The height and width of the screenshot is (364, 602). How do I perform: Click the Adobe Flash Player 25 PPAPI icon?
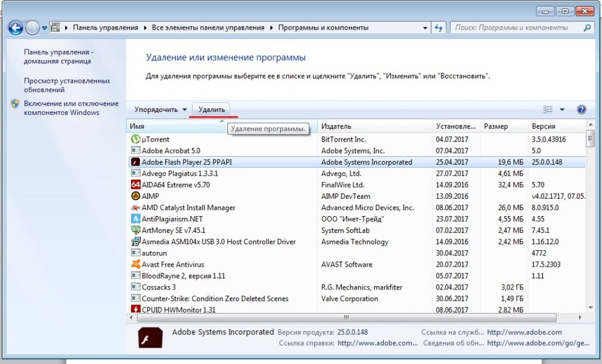pos(136,162)
